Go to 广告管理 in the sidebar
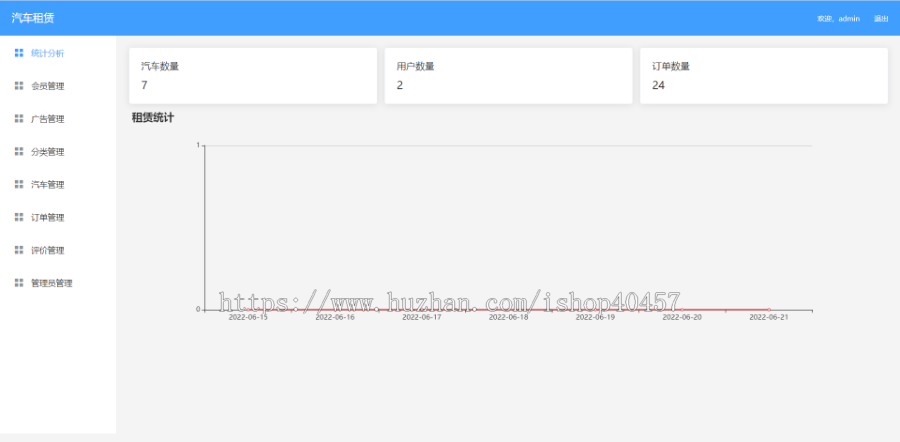 (57, 119)
